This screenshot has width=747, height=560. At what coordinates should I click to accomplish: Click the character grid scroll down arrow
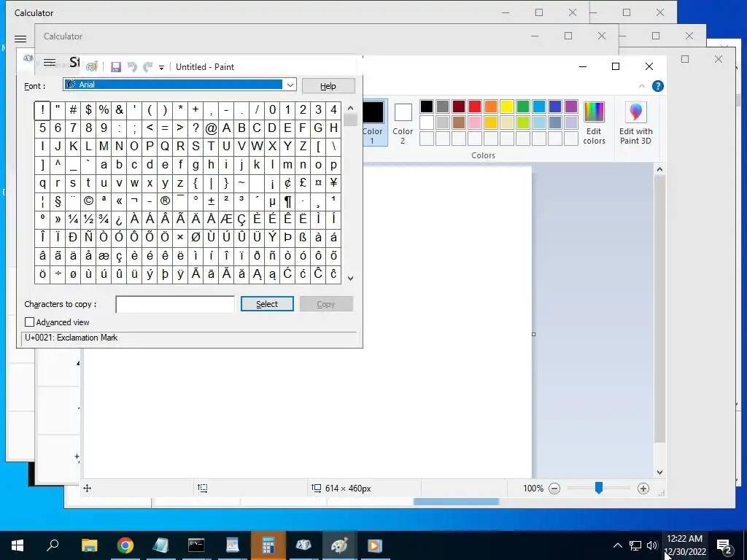click(x=351, y=279)
